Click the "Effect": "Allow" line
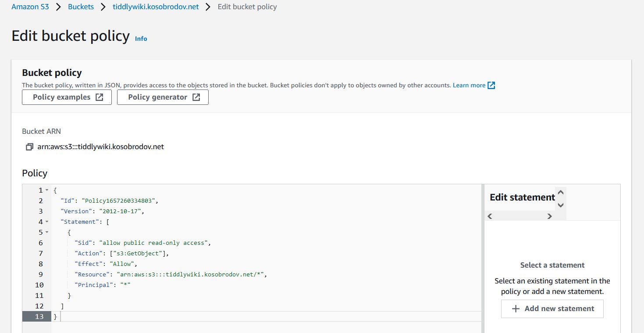This screenshot has height=333, width=644. point(106,264)
